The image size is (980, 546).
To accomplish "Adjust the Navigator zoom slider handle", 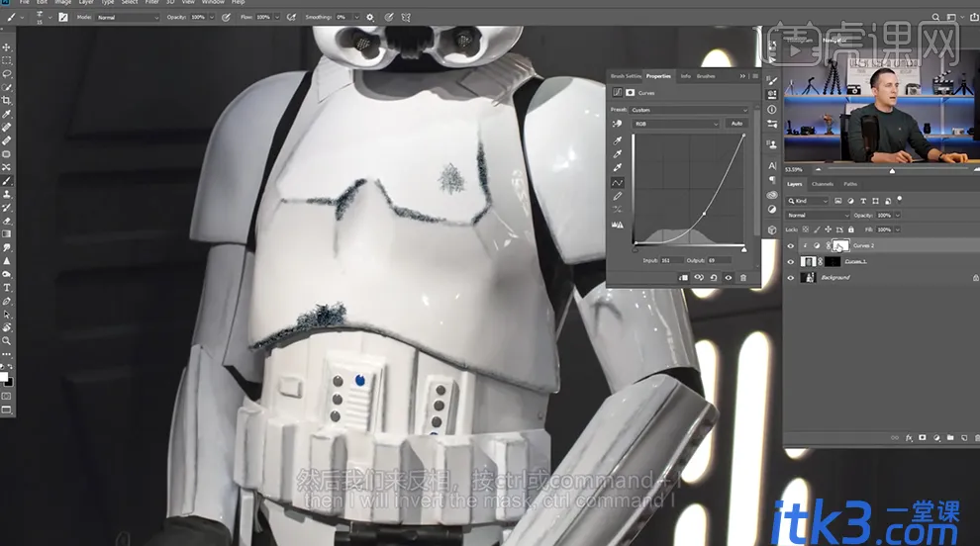I will click(x=892, y=170).
